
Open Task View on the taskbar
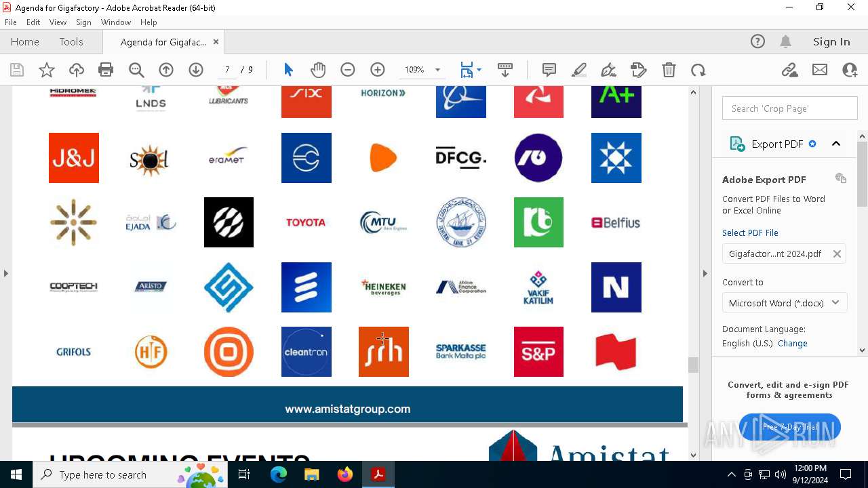(x=245, y=474)
